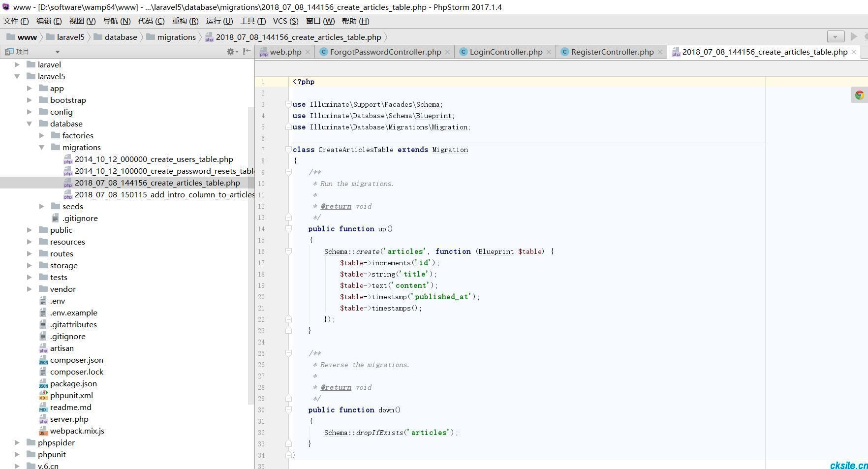Switch to the LoginController.php tab

coord(506,52)
